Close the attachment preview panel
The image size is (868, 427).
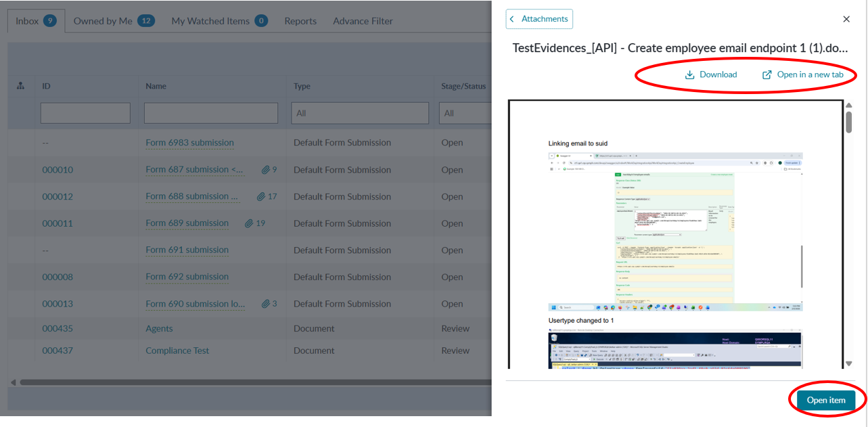[846, 19]
